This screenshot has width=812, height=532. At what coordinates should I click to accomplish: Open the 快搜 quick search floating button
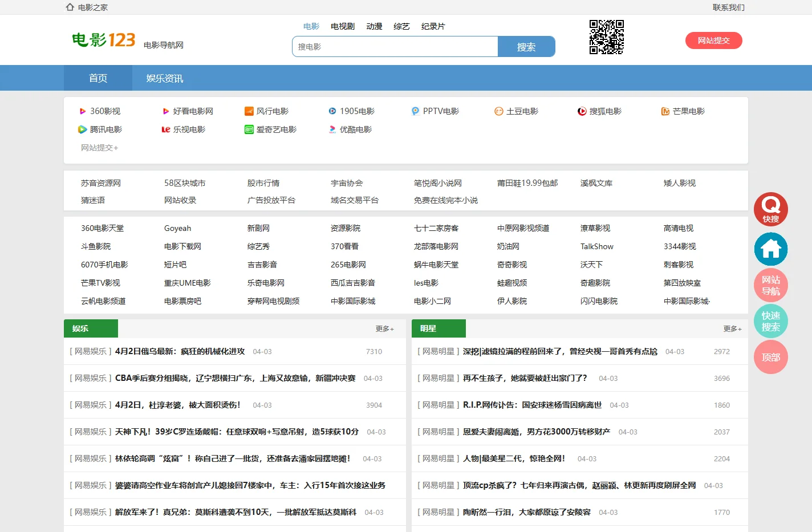771,209
